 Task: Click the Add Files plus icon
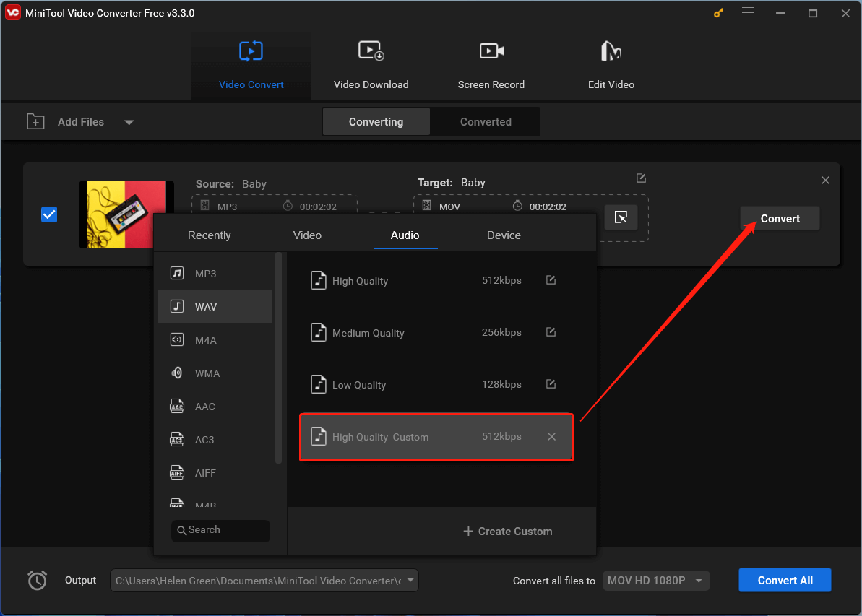coord(35,121)
